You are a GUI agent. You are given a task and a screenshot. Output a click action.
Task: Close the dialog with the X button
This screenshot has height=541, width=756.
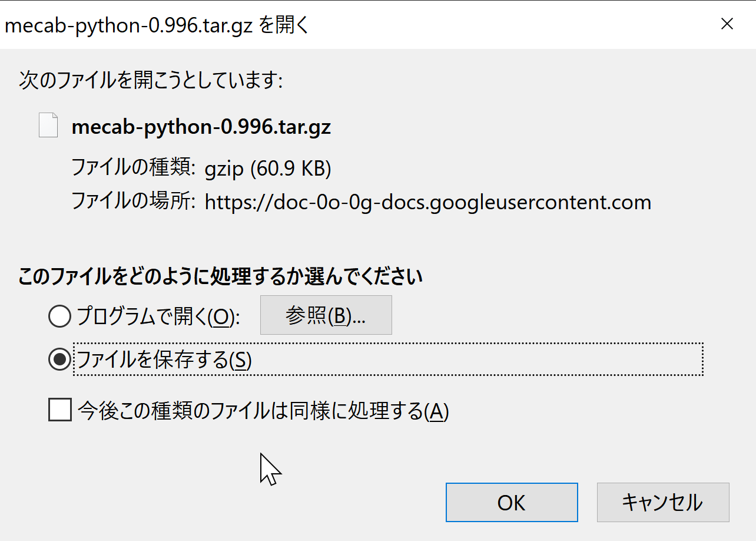[x=728, y=24]
